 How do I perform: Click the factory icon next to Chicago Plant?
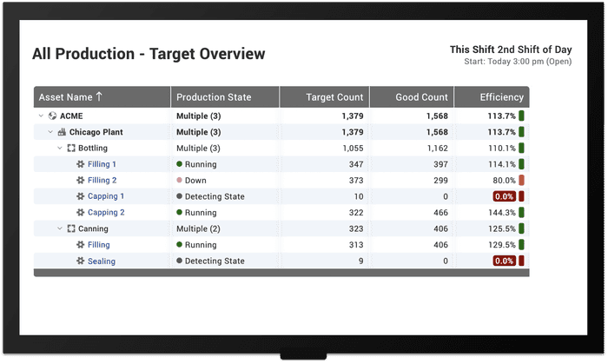pos(62,132)
